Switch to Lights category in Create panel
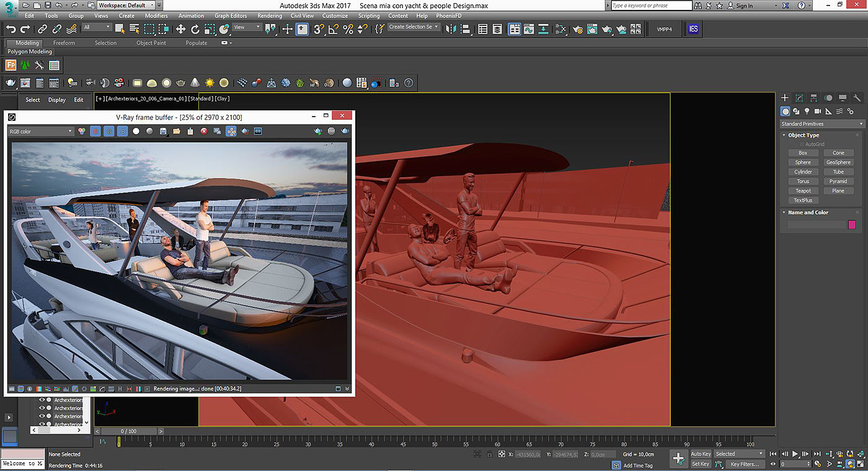Viewport: 868px width, 471px height. 807,112
